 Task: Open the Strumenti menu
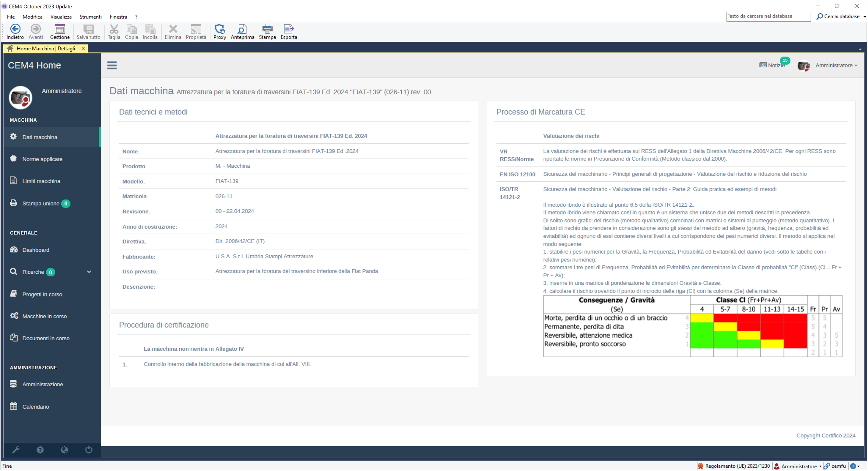point(90,17)
